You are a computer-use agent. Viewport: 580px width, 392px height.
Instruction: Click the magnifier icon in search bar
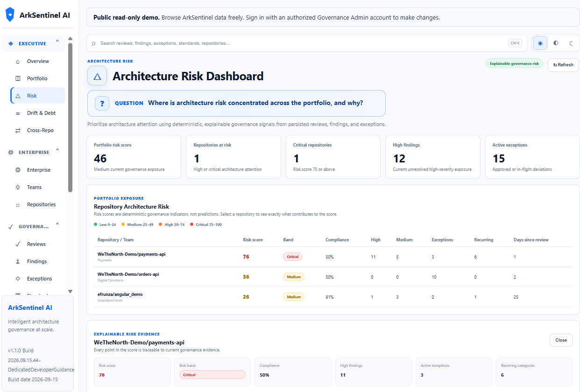click(93, 43)
